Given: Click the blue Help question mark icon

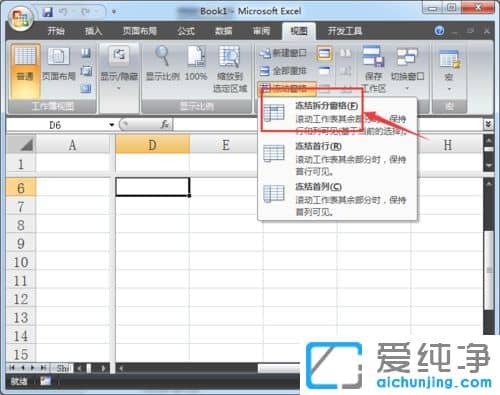Looking at the screenshot, I should (x=439, y=31).
